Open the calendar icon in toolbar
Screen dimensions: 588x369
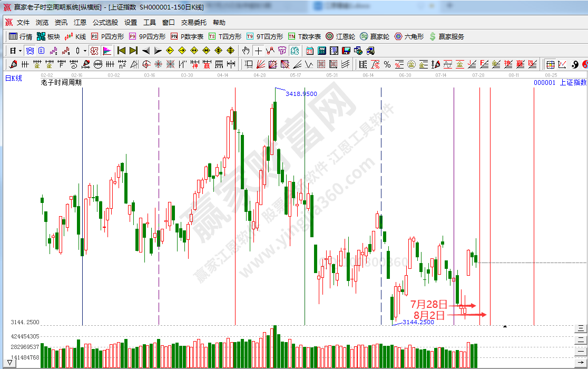[x=309, y=51]
